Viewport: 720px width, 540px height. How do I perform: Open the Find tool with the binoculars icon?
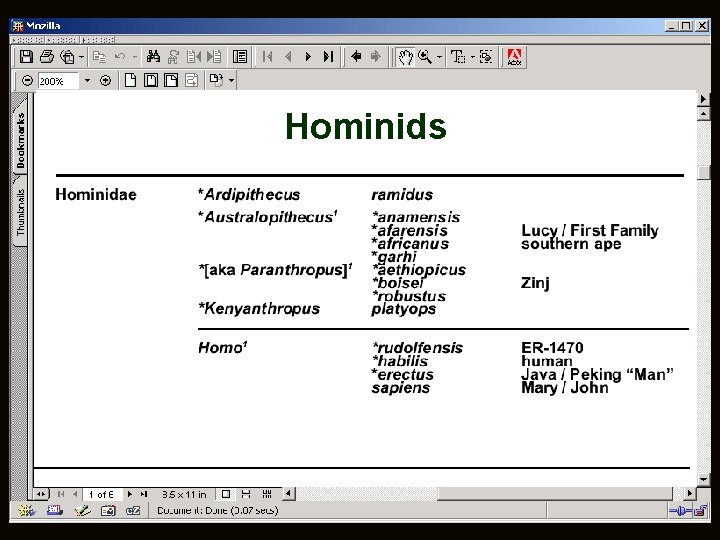click(x=153, y=56)
